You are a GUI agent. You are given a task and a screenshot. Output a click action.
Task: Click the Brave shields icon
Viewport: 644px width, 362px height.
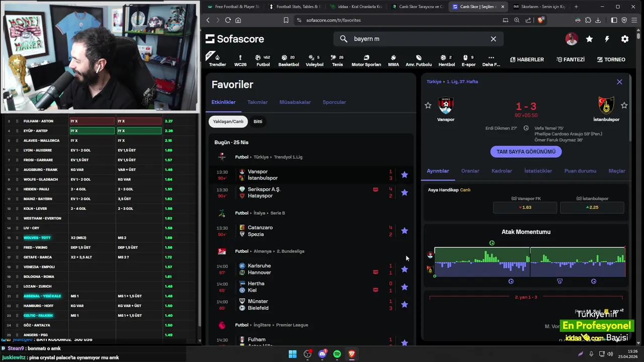[541, 20]
